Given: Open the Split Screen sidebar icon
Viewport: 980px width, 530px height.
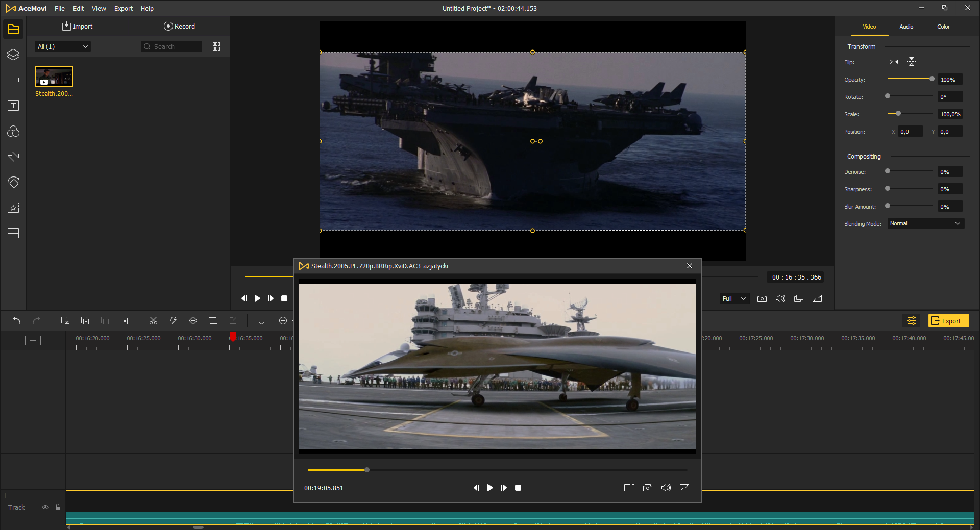Looking at the screenshot, I should 13,233.
